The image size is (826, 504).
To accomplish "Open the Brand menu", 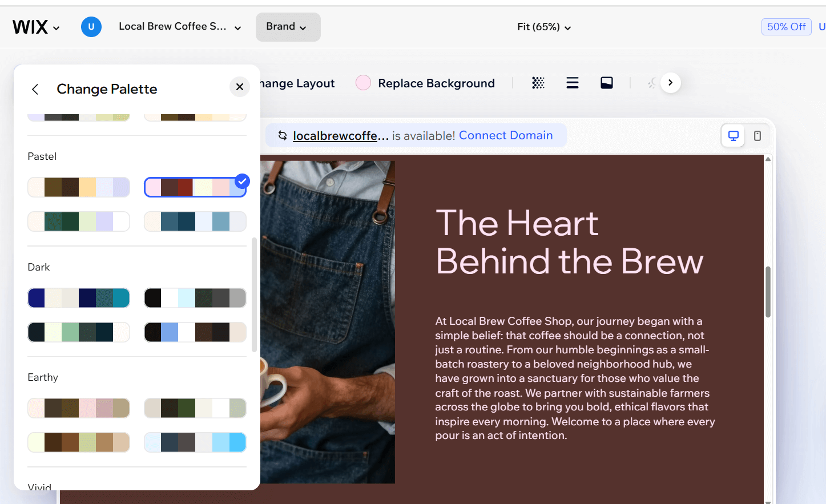I will pos(287,27).
